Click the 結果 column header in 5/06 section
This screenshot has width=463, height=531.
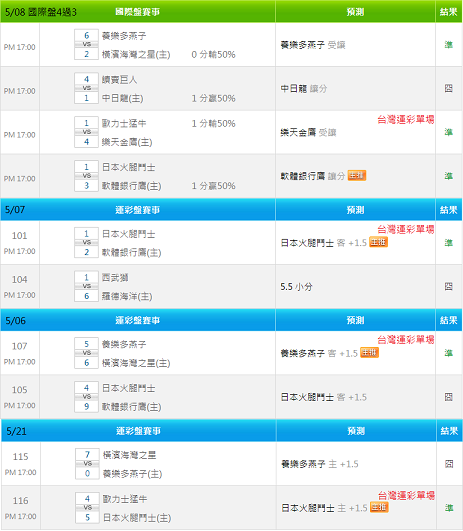[448, 320]
